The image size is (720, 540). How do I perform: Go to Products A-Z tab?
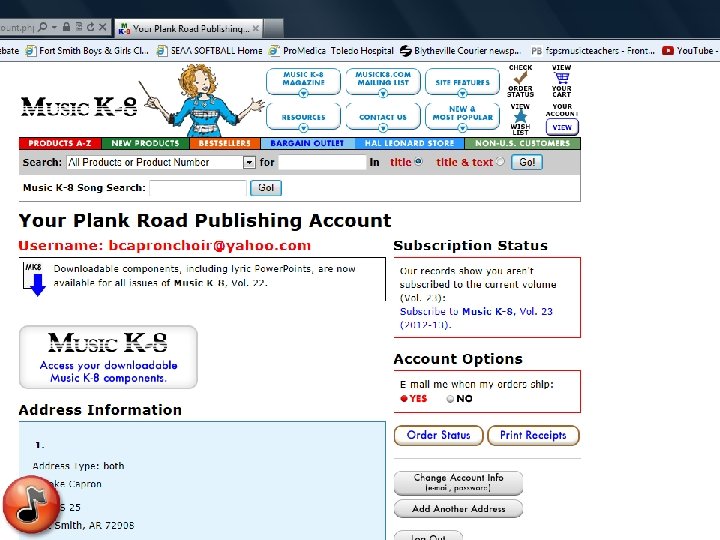(x=60, y=143)
